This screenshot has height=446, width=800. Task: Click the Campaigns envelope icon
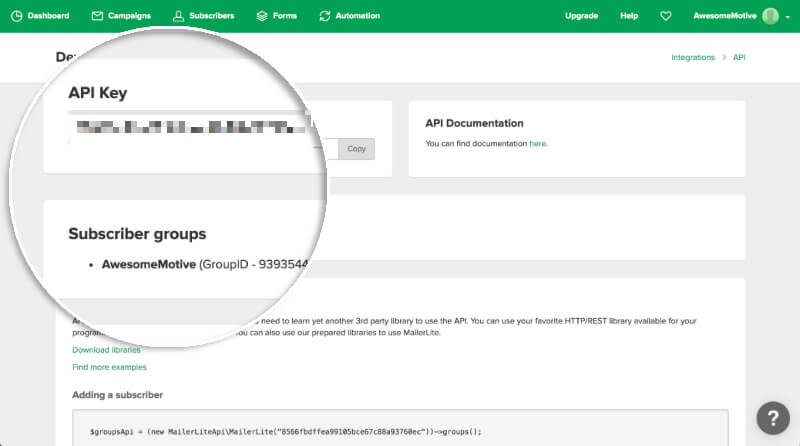(97, 16)
